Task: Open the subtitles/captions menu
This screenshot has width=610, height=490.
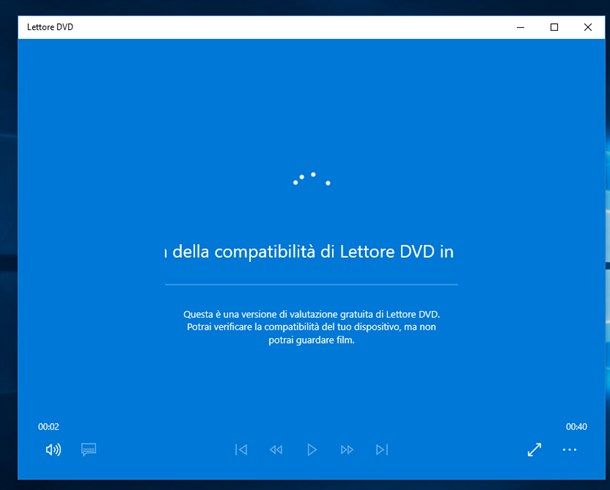Action: tap(88, 450)
